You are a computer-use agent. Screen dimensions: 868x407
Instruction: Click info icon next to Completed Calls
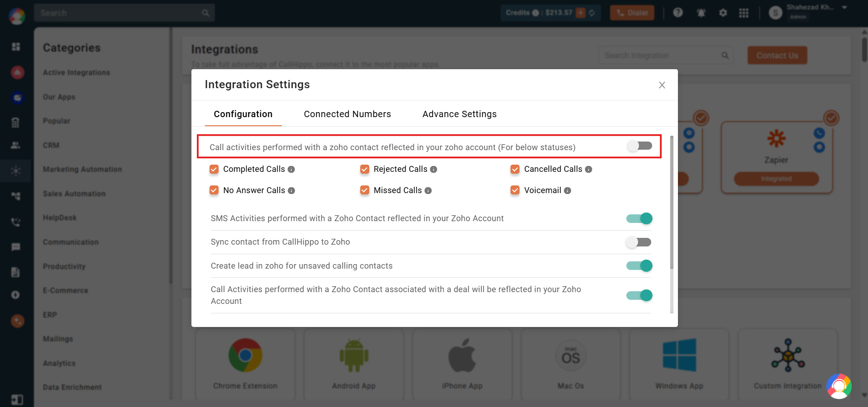[291, 169]
